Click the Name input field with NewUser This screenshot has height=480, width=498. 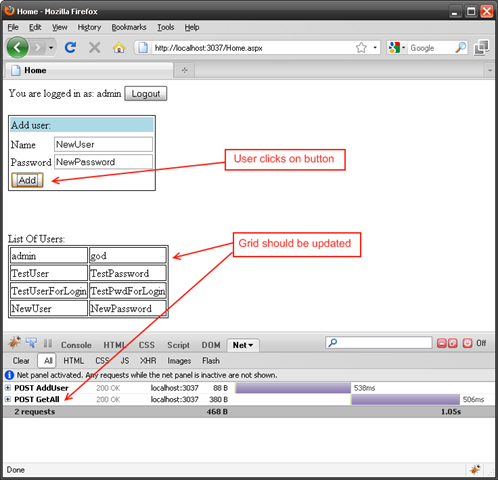click(103, 144)
